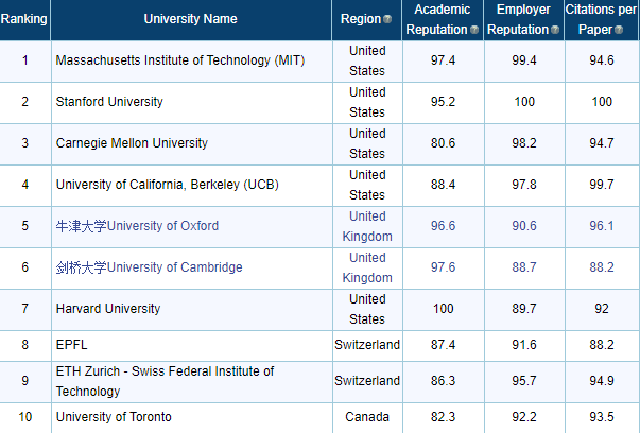Click the Stanford University name
The height and width of the screenshot is (433, 640).
[109, 102]
